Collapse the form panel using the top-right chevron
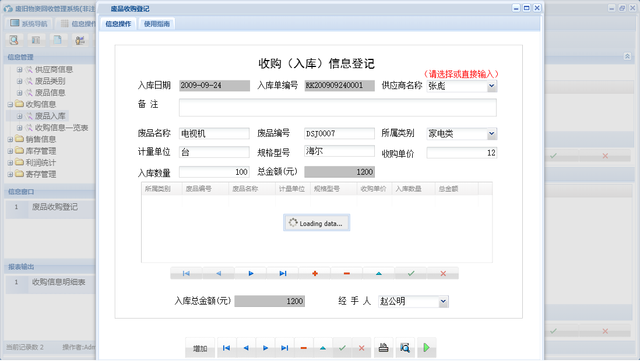 [627, 56]
